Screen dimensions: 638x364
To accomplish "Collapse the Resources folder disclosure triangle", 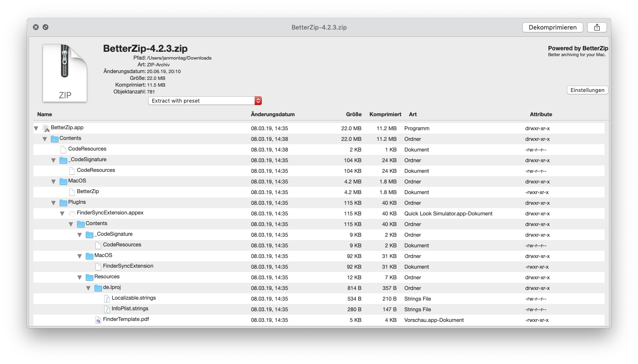I will 79,277.
